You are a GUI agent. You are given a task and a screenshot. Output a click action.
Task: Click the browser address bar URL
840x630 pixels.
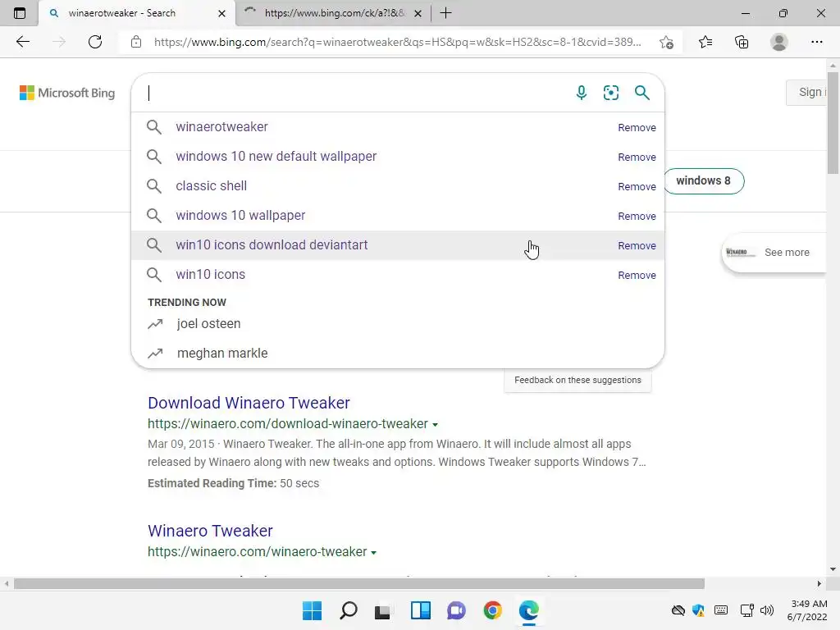(397, 42)
